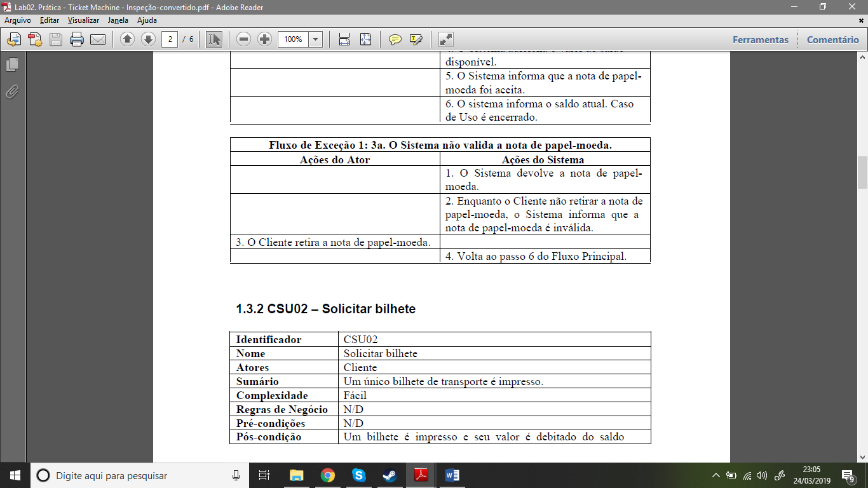The width and height of the screenshot is (868, 488).
Task: Click scrollbar down arrow
Action: (862, 457)
